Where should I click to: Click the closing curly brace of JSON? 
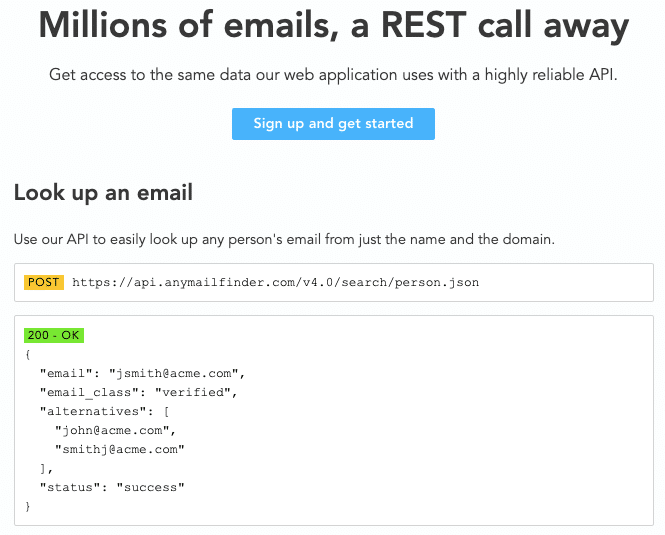click(28, 506)
